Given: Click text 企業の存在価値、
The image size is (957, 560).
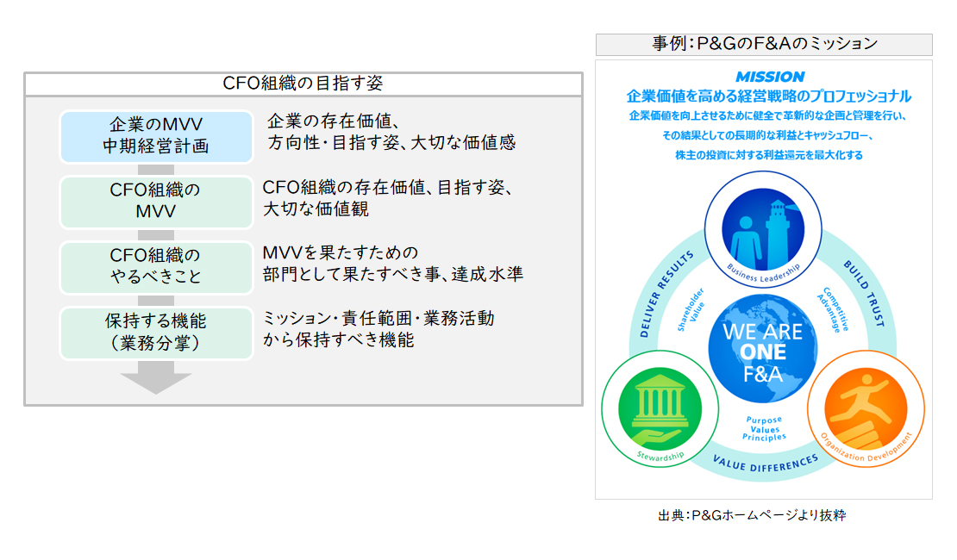Looking at the screenshot, I should click(x=335, y=121).
